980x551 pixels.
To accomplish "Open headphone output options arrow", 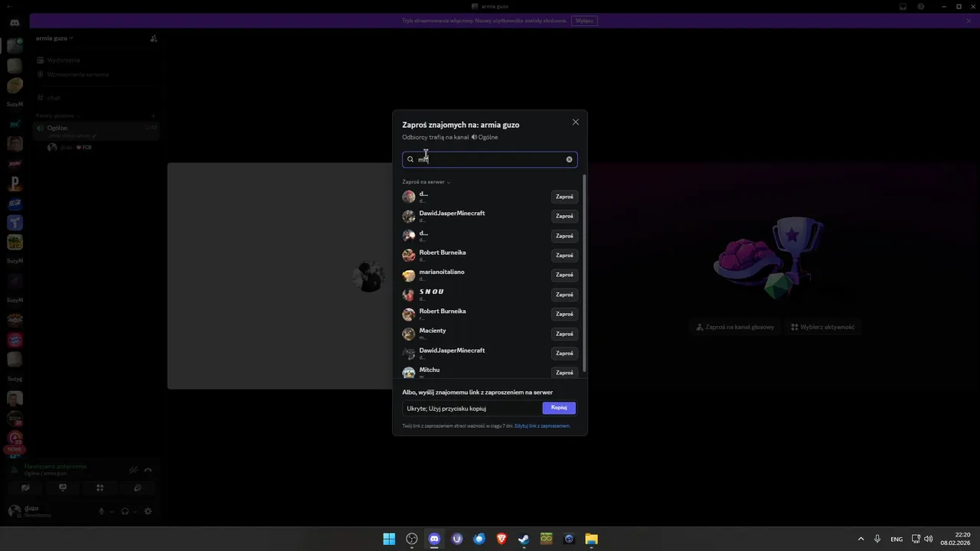I will tap(135, 511).
